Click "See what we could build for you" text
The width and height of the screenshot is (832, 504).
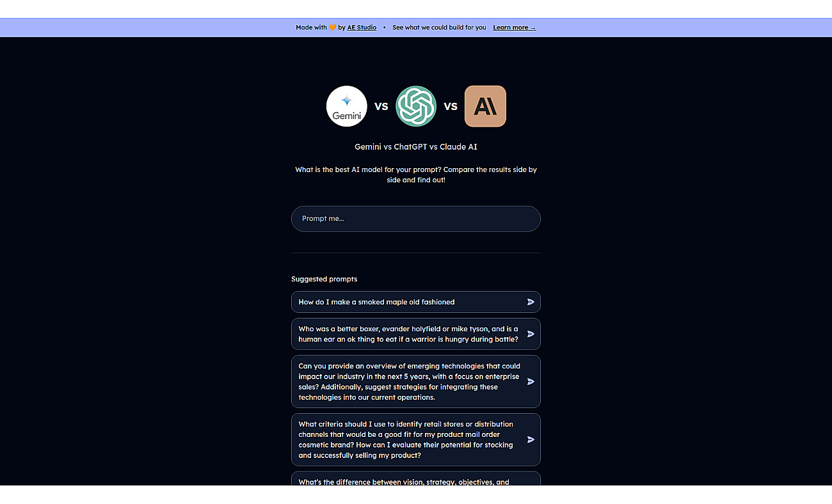(x=439, y=28)
